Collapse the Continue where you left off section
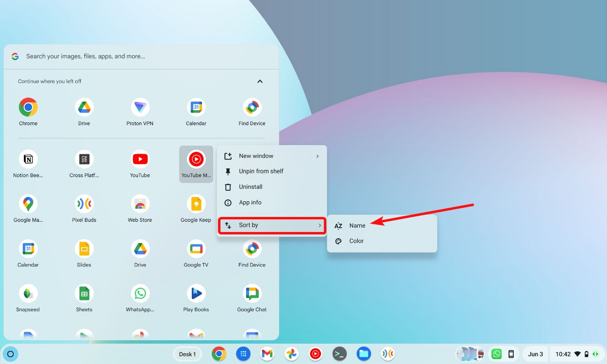 point(260,81)
